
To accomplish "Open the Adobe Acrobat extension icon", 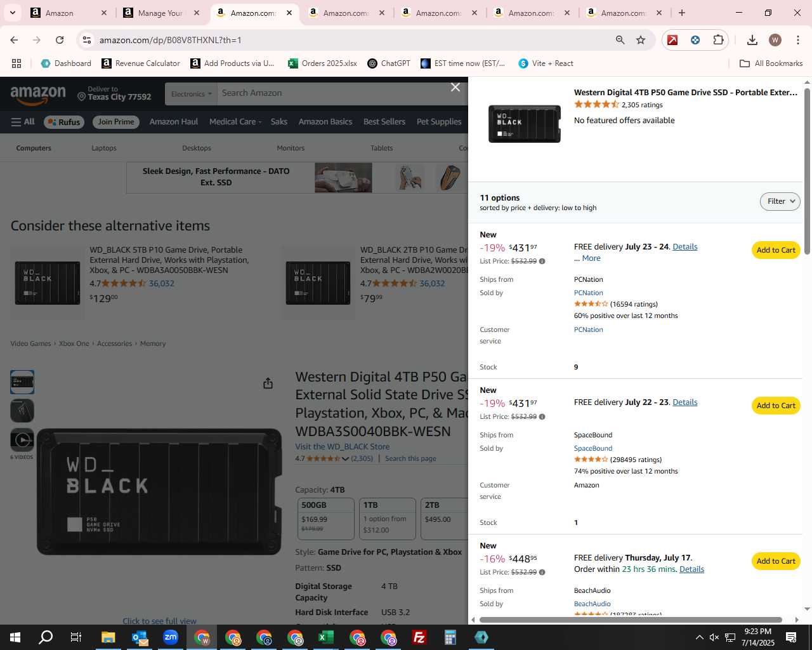I will (672, 40).
